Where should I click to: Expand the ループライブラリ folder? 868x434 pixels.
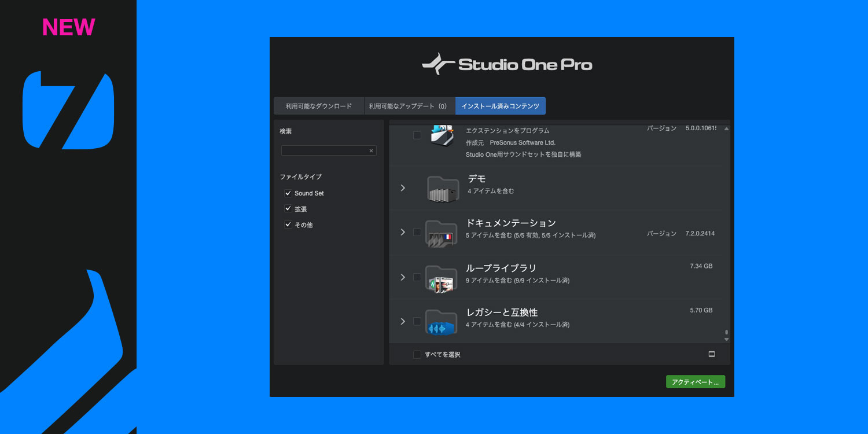pyautogui.click(x=403, y=277)
